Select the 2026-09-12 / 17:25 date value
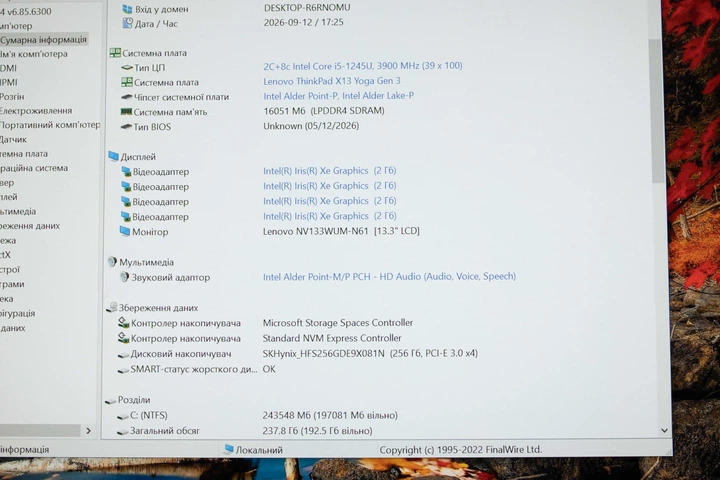The image size is (720, 480). click(304, 23)
